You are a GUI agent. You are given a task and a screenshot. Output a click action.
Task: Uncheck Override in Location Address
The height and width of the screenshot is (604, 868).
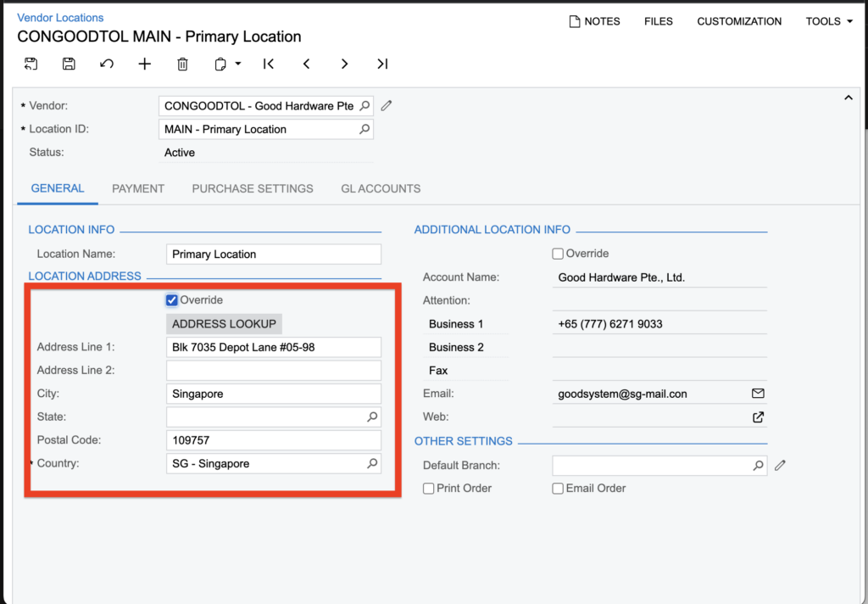pos(172,300)
